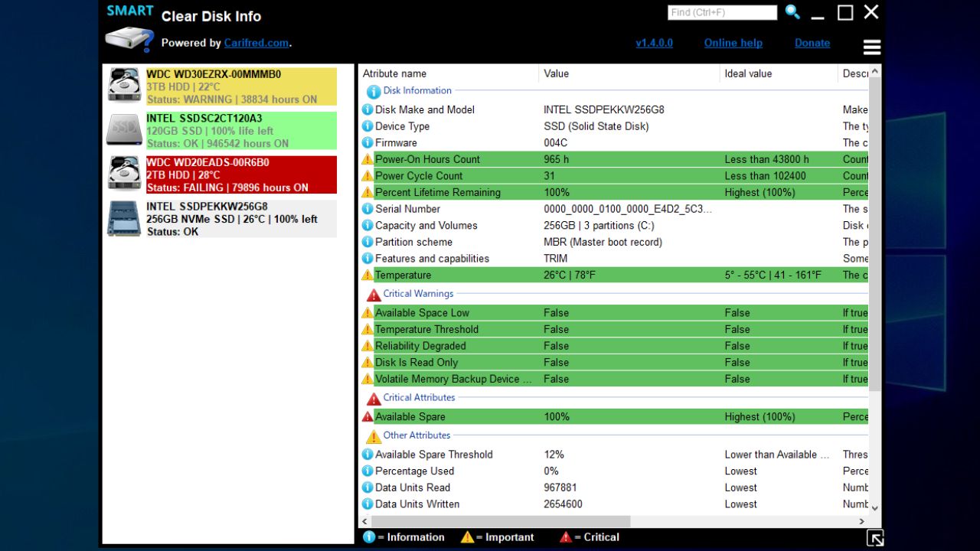Click the vertical scrollbar down arrow
The width and height of the screenshot is (980, 551).
point(875,508)
